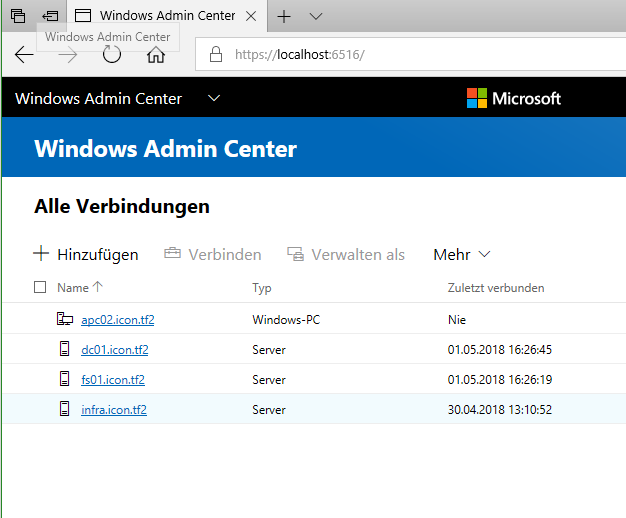The image size is (626, 518).
Task: Click the Microsoft logo
Action: [514, 98]
